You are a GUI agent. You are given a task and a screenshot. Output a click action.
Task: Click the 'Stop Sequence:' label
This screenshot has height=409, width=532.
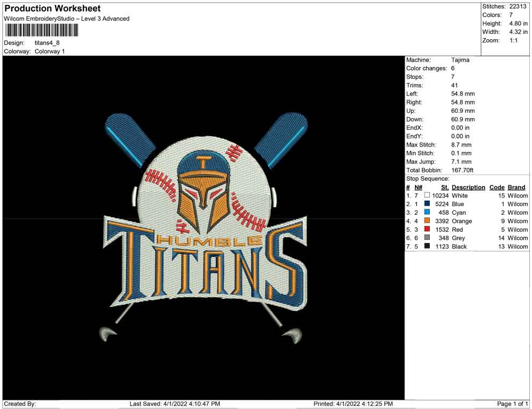(x=428, y=179)
